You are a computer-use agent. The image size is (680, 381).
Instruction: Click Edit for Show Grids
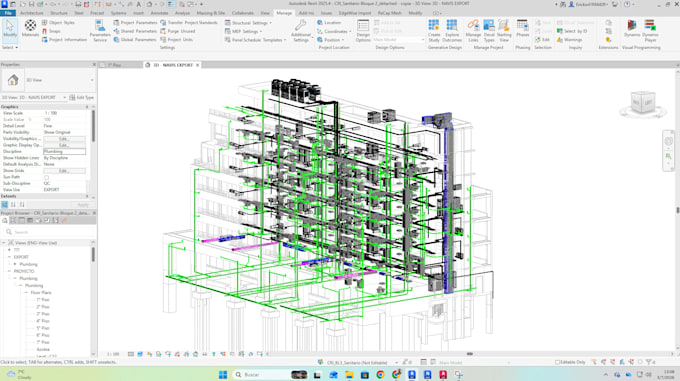pos(64,171)
